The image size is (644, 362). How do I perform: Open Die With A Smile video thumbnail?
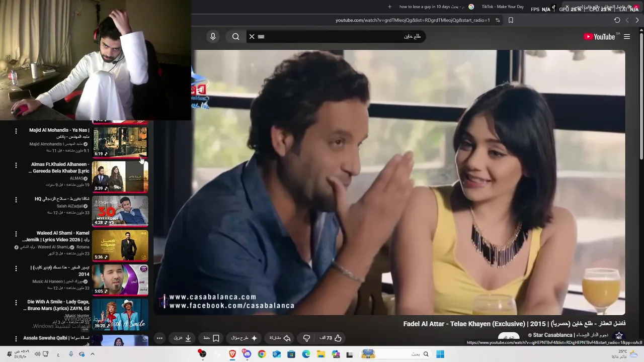(x=120, y=314)
